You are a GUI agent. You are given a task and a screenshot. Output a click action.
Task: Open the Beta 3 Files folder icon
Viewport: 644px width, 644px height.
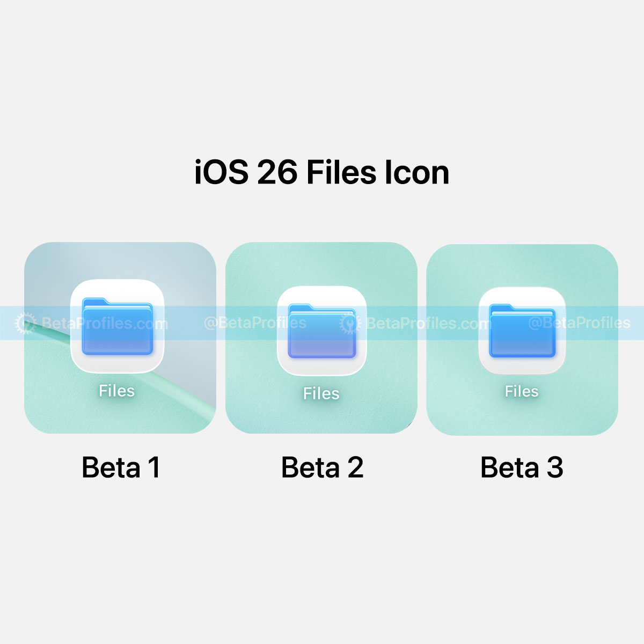tap(522, 331)
